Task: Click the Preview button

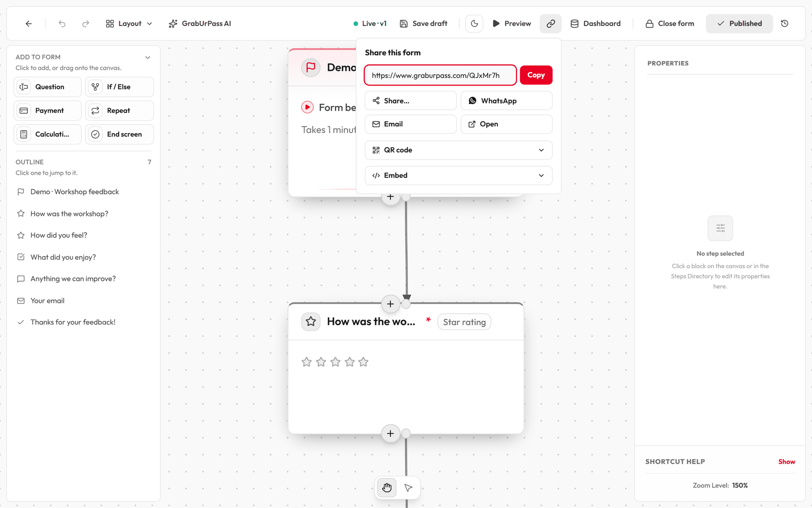Action: (512, 23)
